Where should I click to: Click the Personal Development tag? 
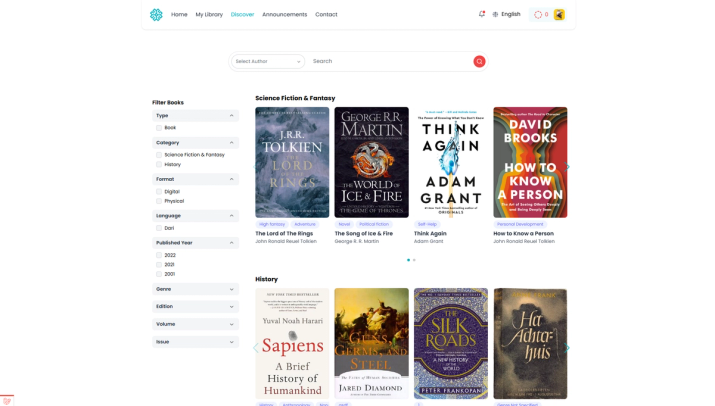pos(520,224)
